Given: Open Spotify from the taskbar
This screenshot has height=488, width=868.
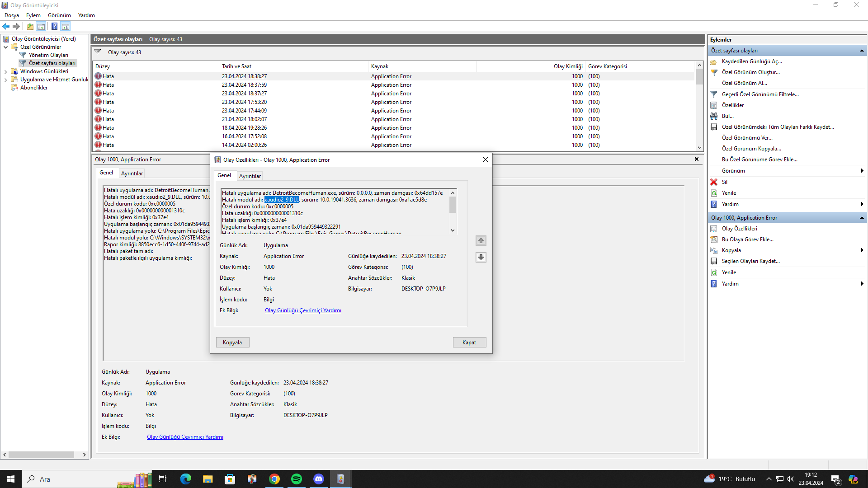Looking at the screenshot, I should tap(297, 479).
